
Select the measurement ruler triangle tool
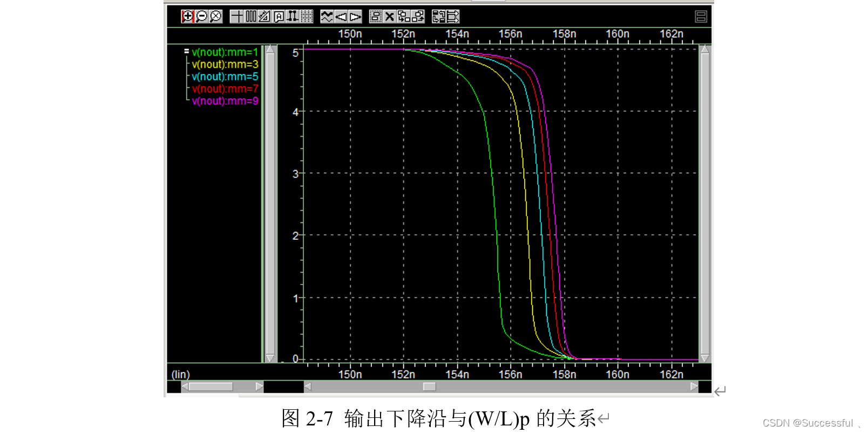click(x=265, y=17)
